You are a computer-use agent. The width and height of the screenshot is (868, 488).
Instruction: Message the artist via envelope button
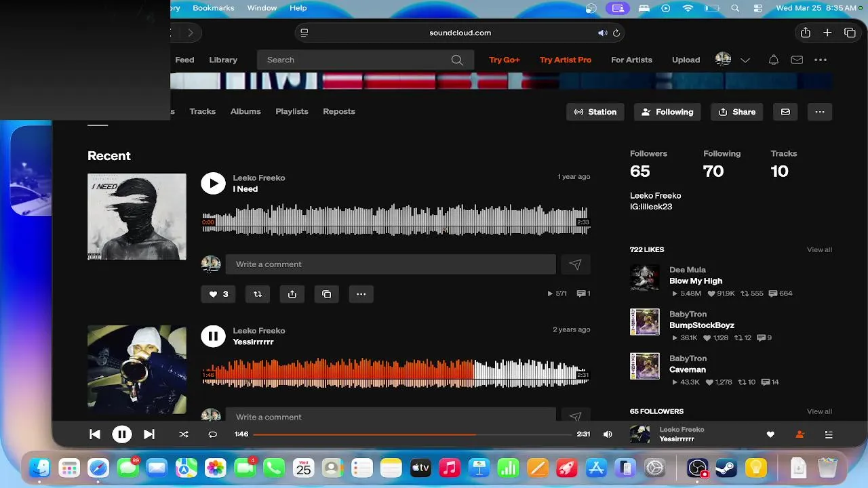pyautogui.click(x=785, y=112)
